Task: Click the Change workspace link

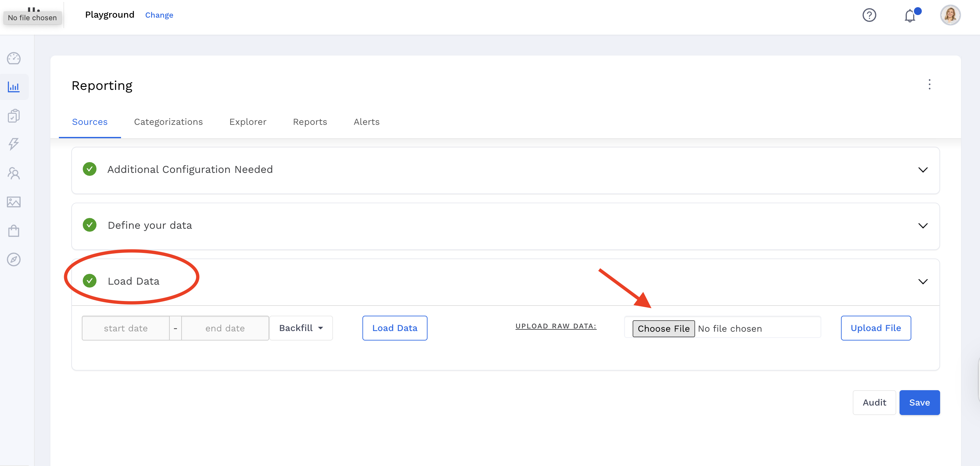Action: click(159, 15)
